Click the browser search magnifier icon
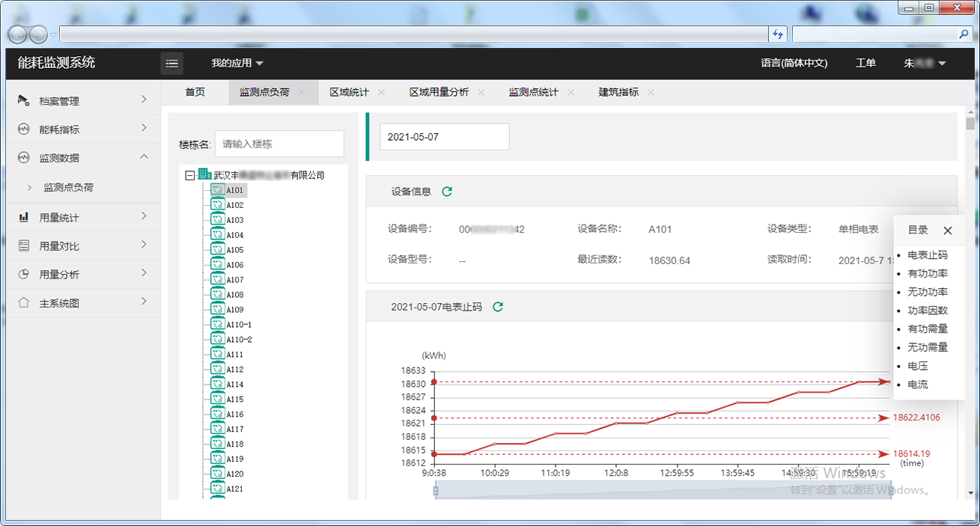This screenshot has height=526, width=980. 964,34
